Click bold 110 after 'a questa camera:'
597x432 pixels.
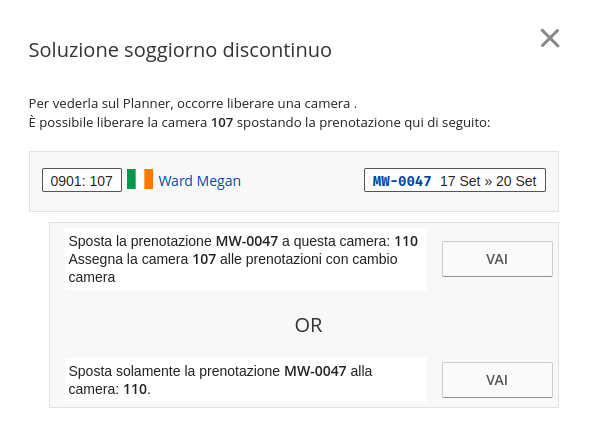[x=406, y=241]
